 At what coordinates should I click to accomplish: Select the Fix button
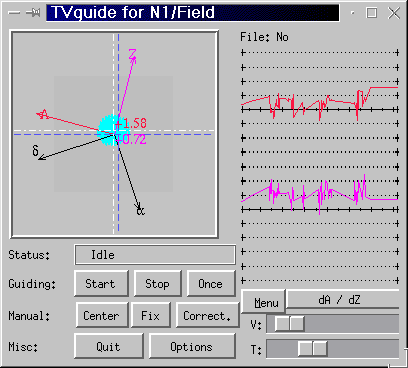point(151,315)
